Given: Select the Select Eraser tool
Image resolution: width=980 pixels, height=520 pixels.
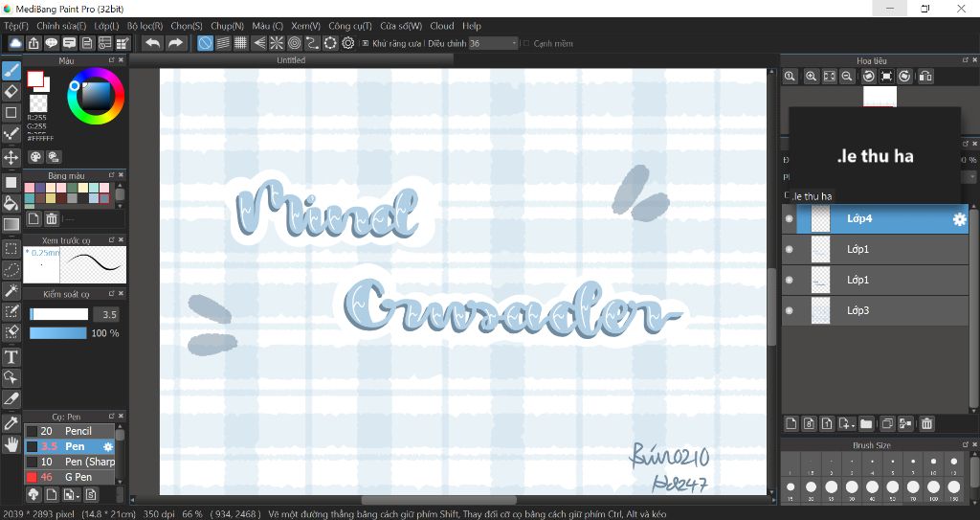Looking at the screenshot, I should point(11,331).
